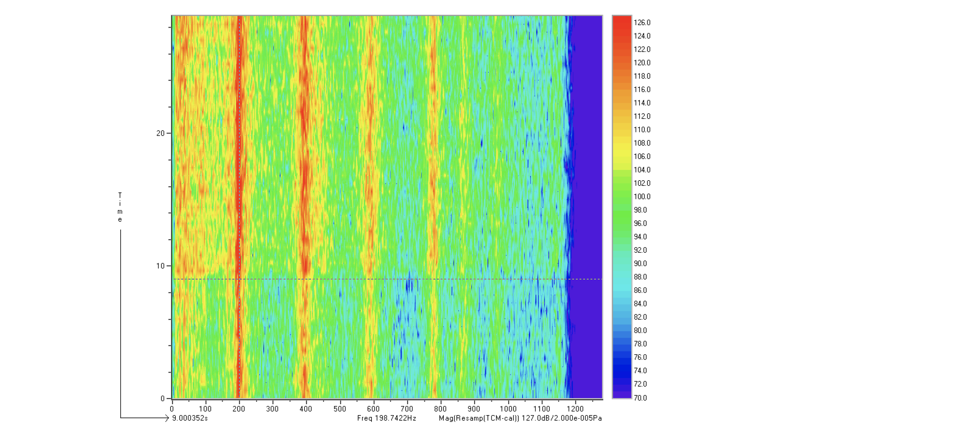The width and height of the screenshot is (980, 438).
Task: Click the 10 tick on time axis
Action: tap(160, 266)
